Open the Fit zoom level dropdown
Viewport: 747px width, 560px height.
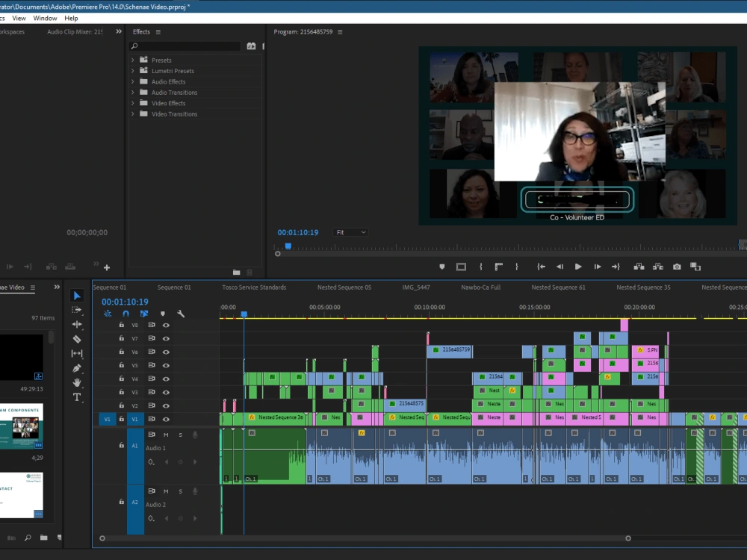[351, 232]
